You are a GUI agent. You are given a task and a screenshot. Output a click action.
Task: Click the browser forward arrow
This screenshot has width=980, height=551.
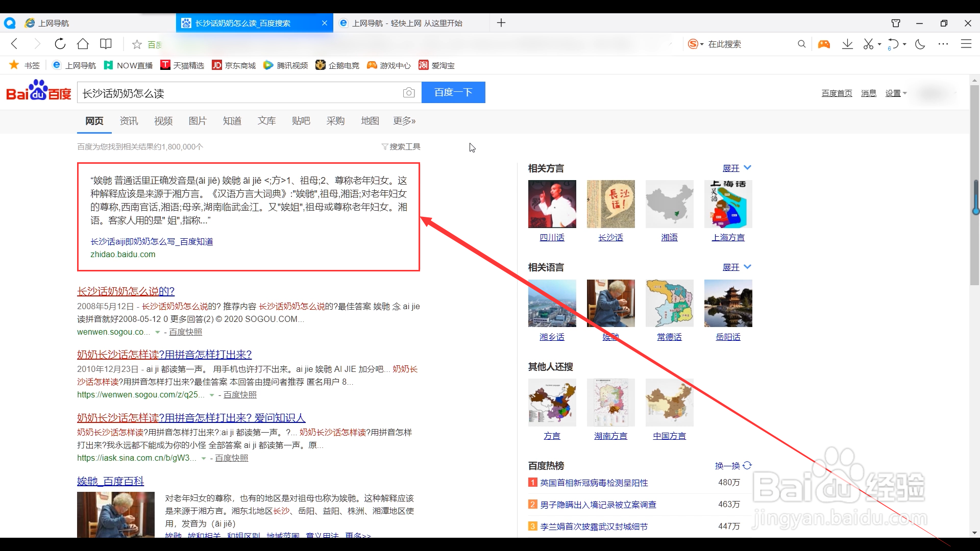pos(37,44)
